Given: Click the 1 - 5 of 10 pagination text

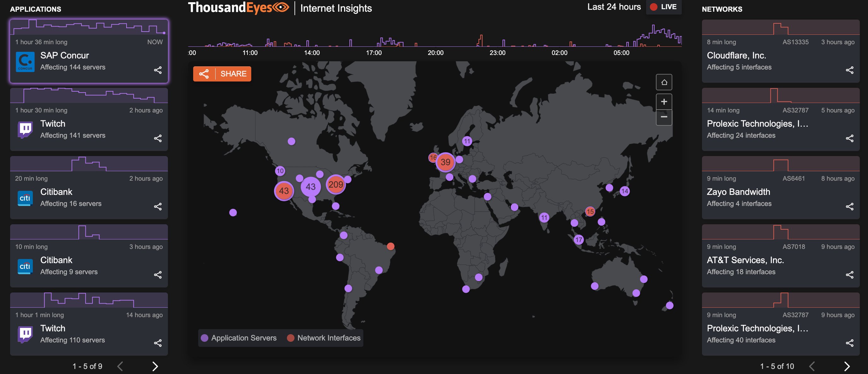Looking at the screenshot, I should pyautogui.click(x=777, y=366).
